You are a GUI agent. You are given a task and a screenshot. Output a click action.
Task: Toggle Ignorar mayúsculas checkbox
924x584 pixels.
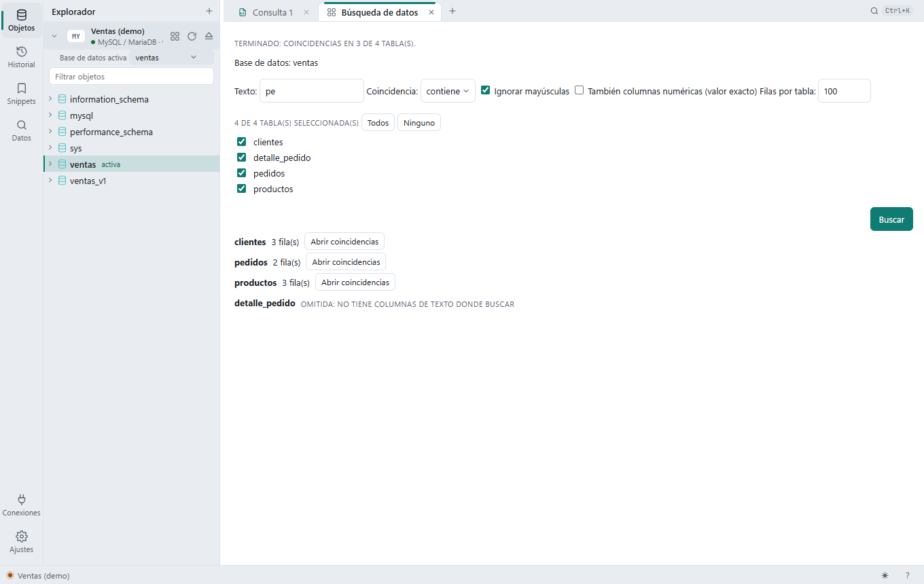[x=486, y=90]
